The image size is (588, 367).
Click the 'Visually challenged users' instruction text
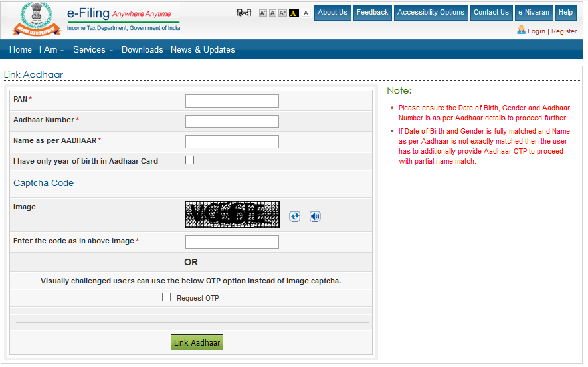(x=191, y=281)
